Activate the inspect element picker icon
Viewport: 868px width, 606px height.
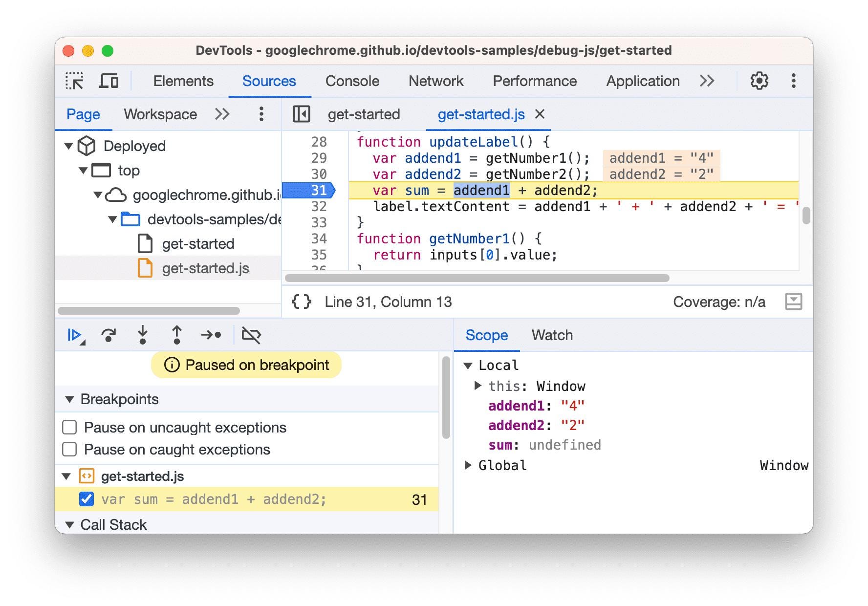(75, 81)
